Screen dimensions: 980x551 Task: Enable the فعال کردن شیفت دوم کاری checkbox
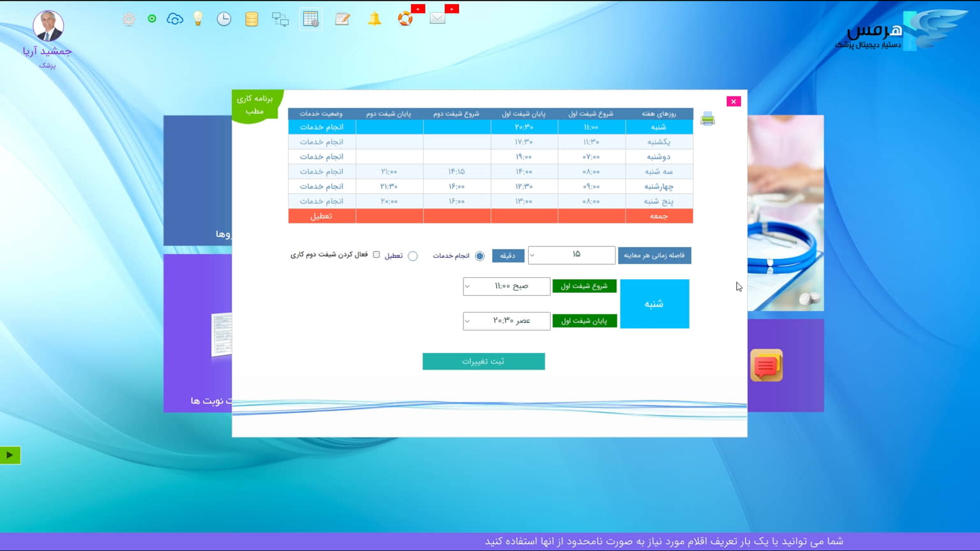tap(376, 255)
